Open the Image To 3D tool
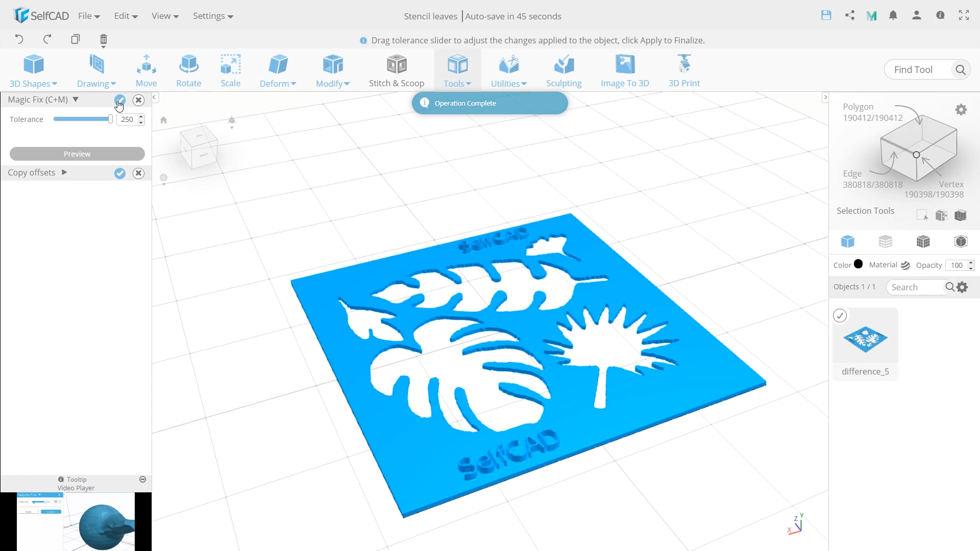980x551 pixels. tap(625, 70)
